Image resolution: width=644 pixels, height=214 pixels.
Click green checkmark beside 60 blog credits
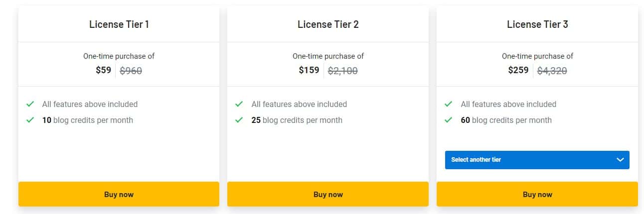449,120
